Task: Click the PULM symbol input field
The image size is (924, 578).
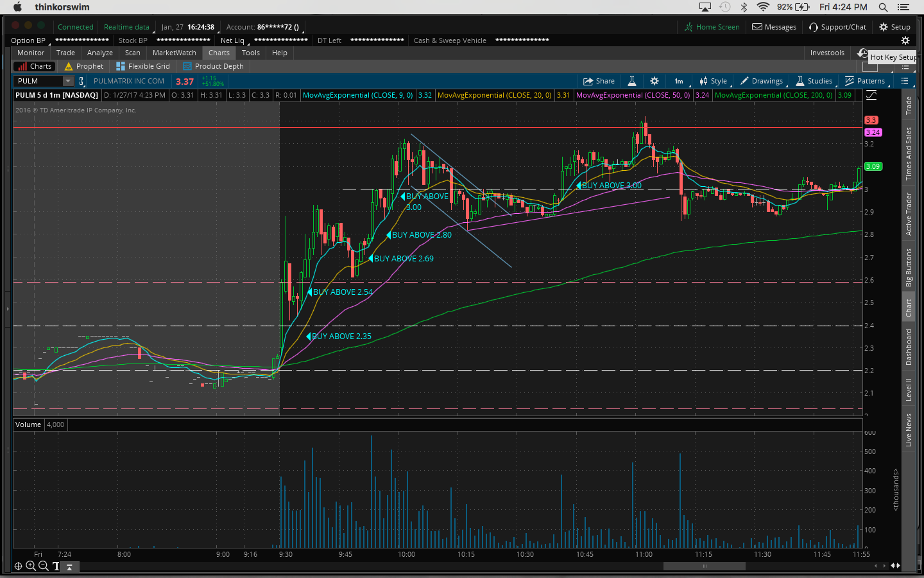Action: pos(38,81)
